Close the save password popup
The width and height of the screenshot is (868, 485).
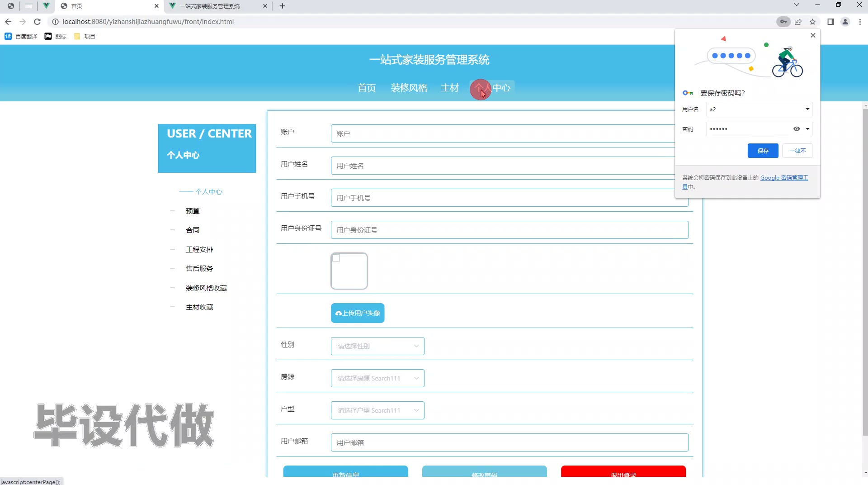point(813,35)
